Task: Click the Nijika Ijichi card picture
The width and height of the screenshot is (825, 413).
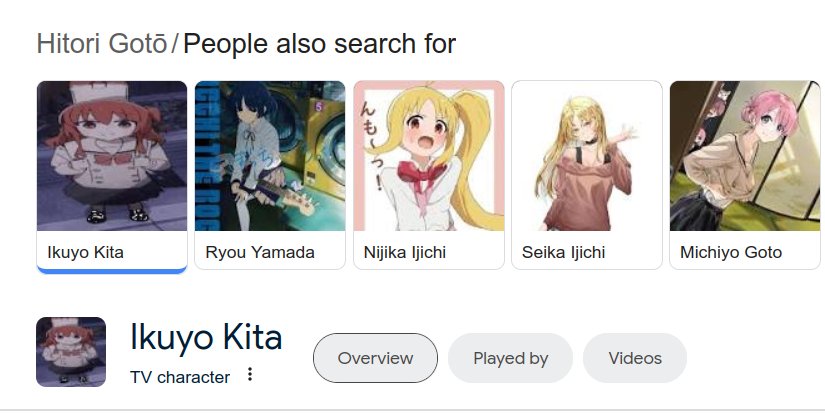Action: point(429,156)
